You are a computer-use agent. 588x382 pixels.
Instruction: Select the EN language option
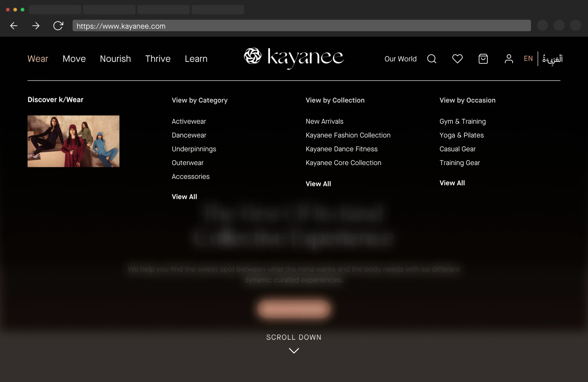528,59
